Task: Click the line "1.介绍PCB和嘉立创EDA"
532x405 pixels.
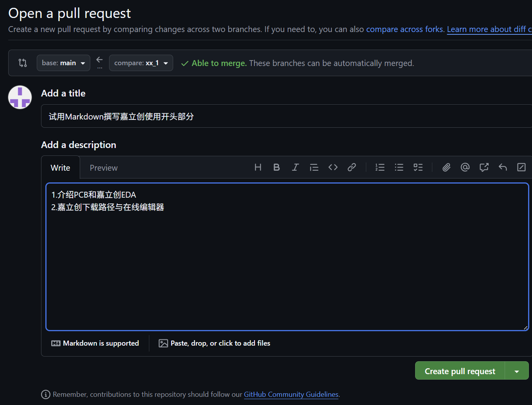Action: (x=94, y=194)
